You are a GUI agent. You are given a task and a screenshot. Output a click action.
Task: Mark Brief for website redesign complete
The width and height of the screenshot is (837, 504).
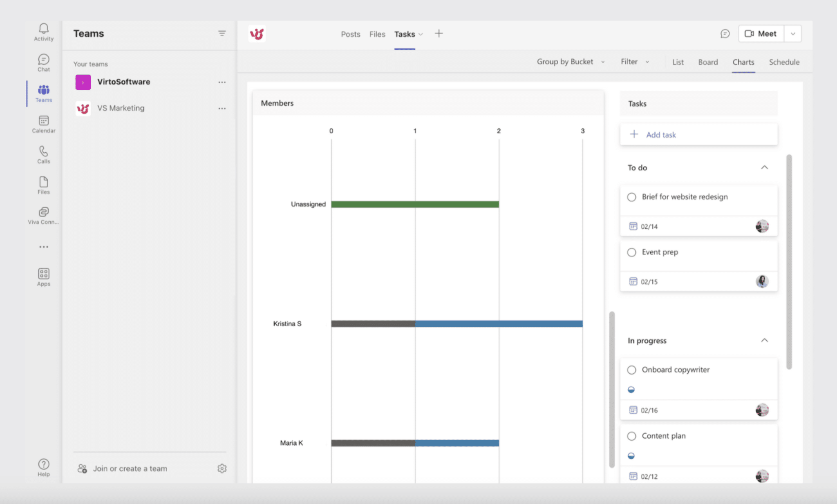click(632, 197)
